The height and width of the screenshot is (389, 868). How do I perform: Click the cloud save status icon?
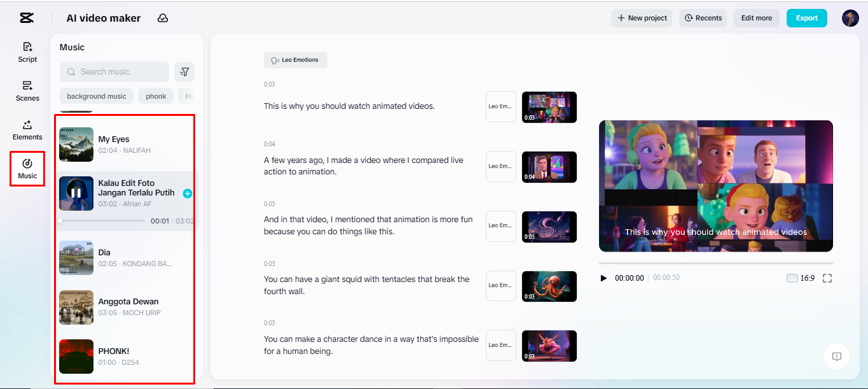click(x=163, y=18)
